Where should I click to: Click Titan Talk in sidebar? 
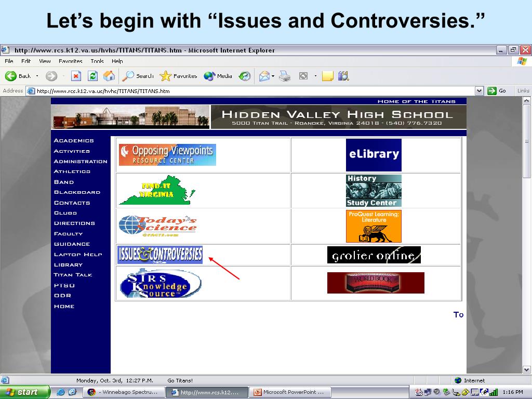click(73, 274)
